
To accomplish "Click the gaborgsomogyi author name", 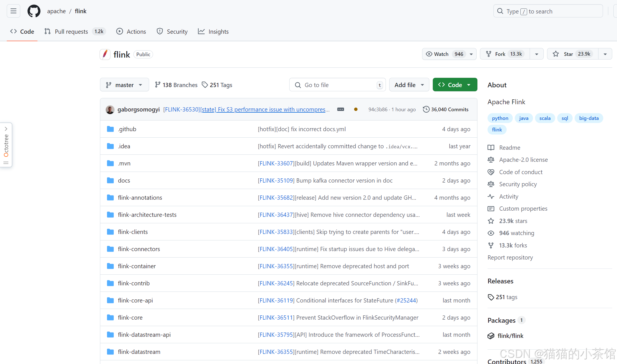I will point(138,109).
